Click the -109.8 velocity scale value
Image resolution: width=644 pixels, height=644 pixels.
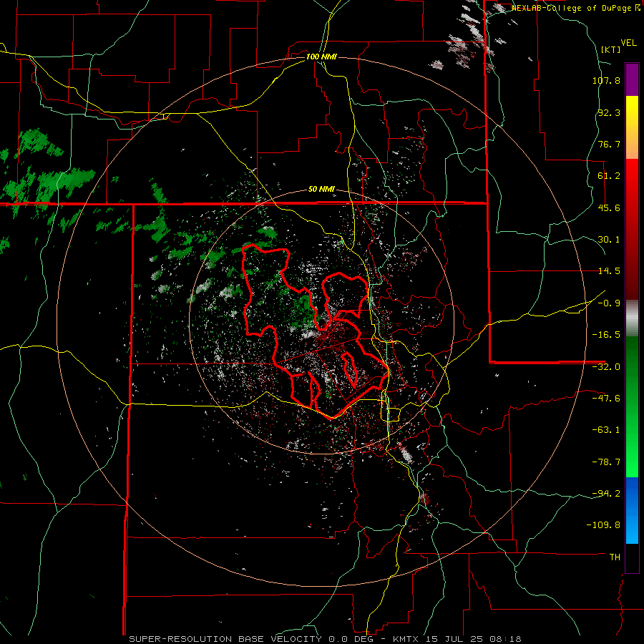603,525
